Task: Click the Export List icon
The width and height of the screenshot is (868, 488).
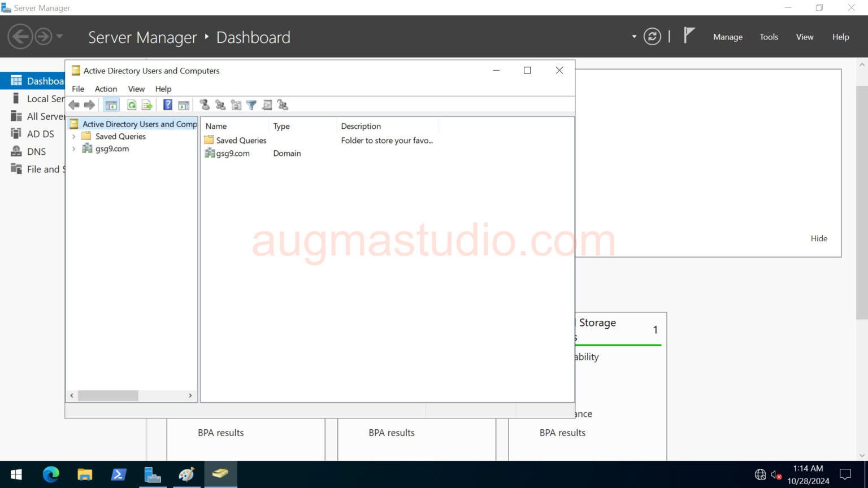Action: point(146,104)
